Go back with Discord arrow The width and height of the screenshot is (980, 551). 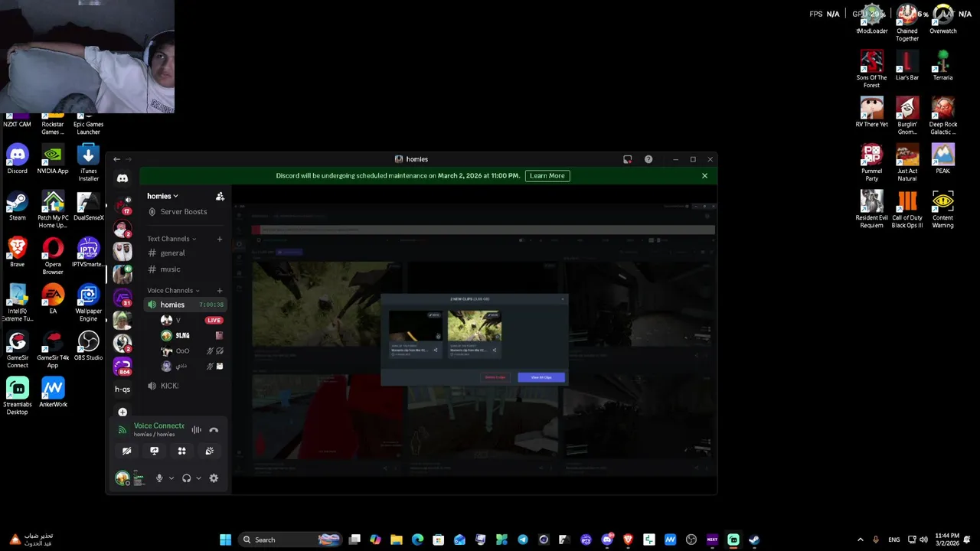click(x=116, y=159)
